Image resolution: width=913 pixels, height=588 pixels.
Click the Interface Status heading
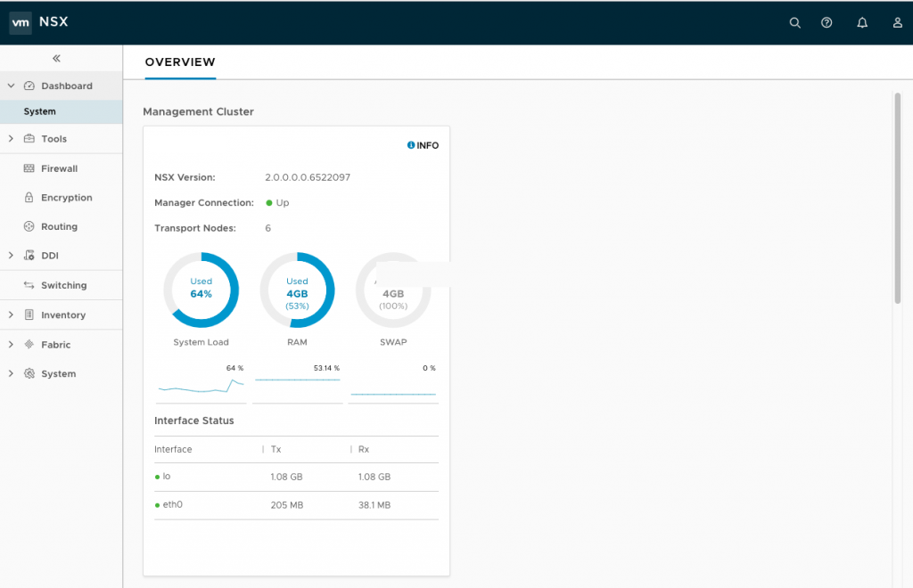pos(193,421)
